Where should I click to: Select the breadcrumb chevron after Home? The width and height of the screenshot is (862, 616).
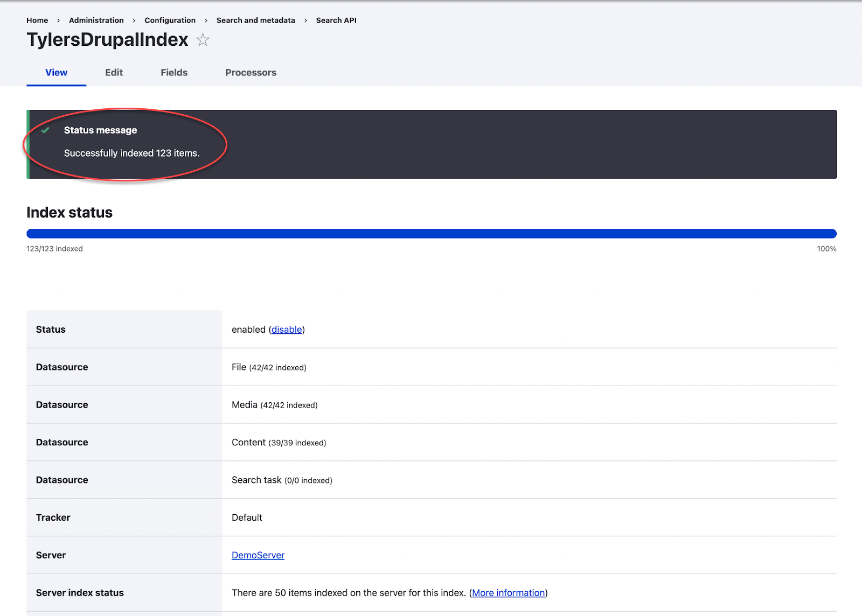coord(57,20)
